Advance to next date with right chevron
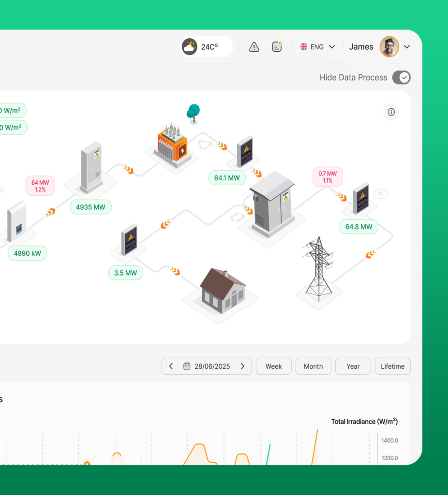Image resolution: width=448 pixels, height=495 pixels. [x=243, y=366]
